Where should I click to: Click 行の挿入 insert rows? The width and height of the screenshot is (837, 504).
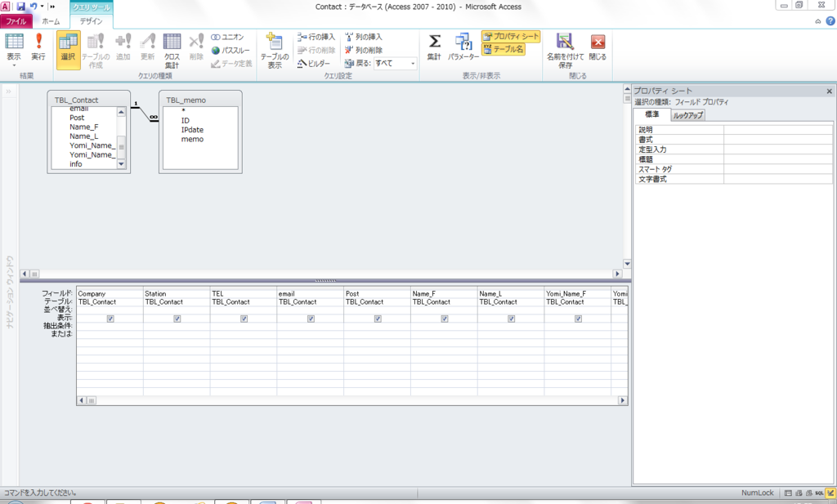coord(316,37)
